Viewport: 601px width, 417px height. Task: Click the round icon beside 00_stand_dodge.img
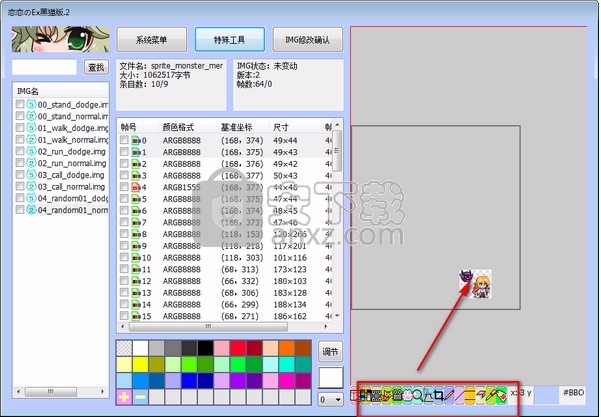31,104
